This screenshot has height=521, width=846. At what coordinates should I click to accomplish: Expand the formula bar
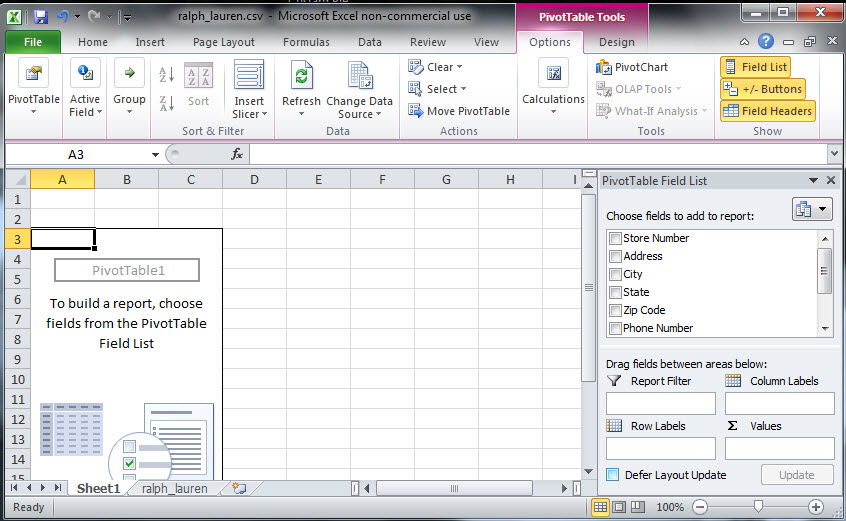tap(835, 154)
